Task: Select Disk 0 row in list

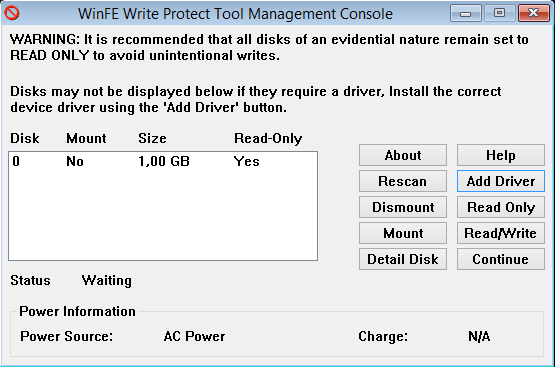Action: [x=163, y=161]
